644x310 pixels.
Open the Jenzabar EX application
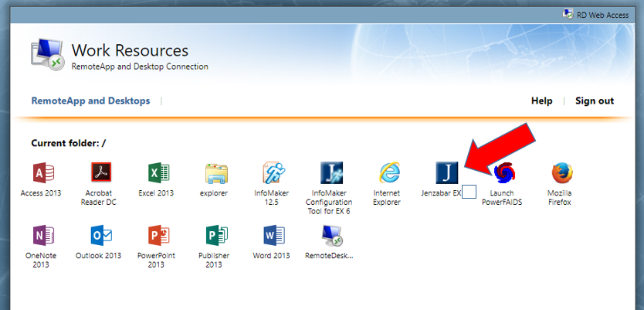[447, 172]
